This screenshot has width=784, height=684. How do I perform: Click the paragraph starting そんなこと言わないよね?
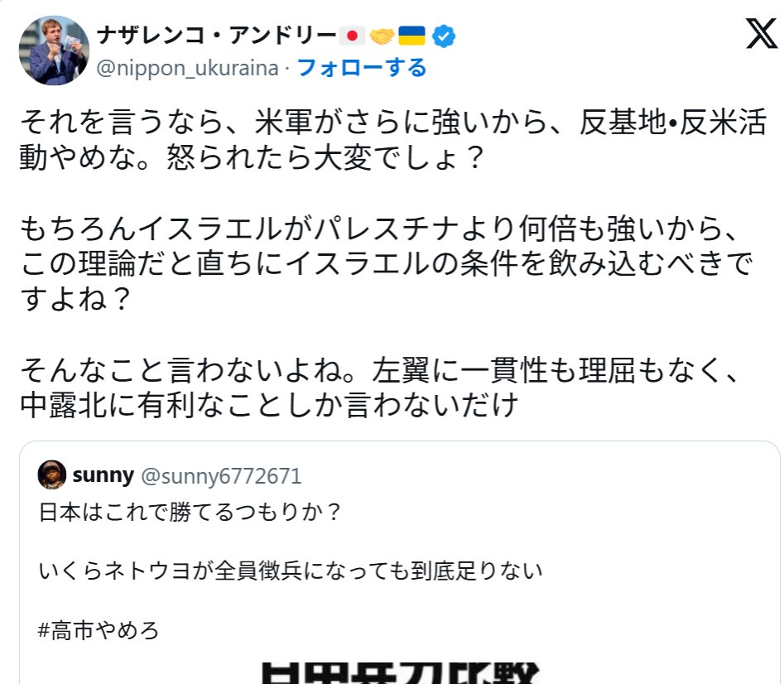click(379, 387)
